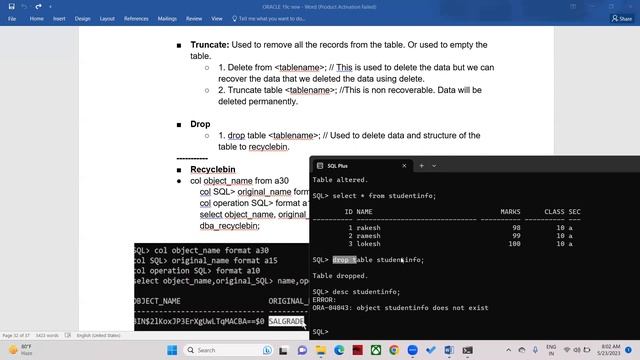Open a new terminal tab
Screen dimensions: 640x360
422,166
